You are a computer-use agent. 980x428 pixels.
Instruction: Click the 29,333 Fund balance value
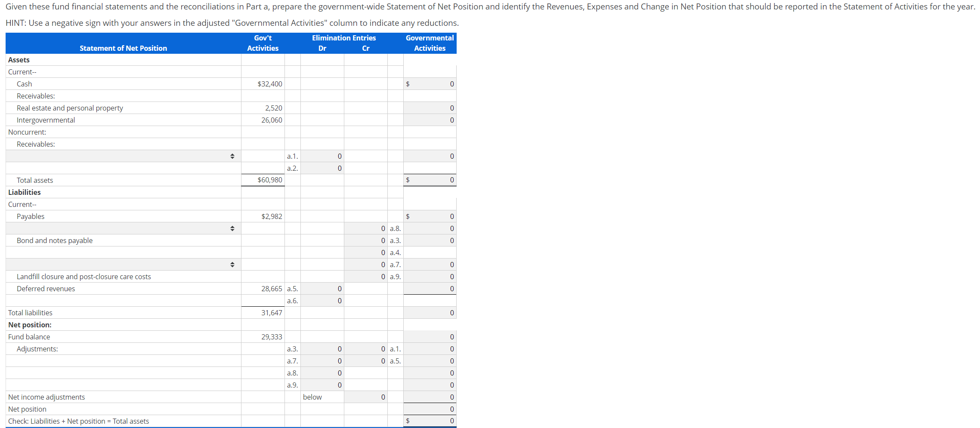coord(272,337)
